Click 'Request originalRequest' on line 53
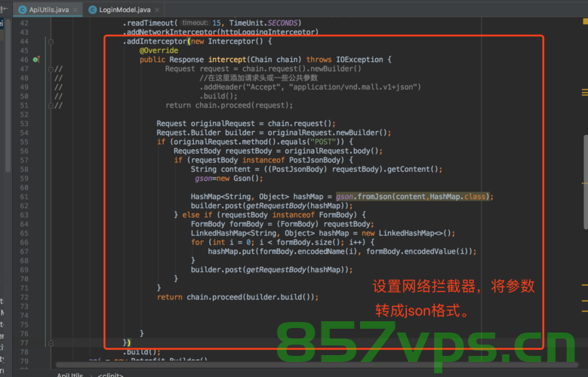Screen dimensions: 588x377 point(205,124)
